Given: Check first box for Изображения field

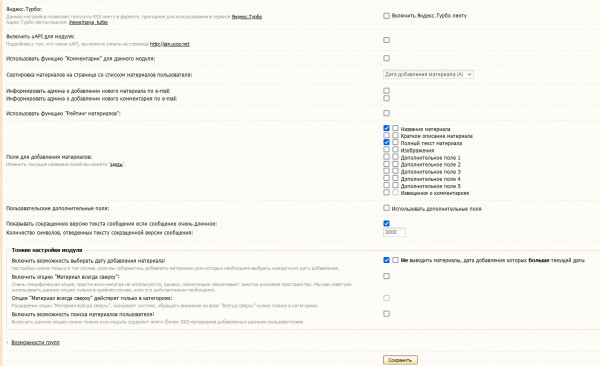Looking at the screenshot, I should point(386,150).
